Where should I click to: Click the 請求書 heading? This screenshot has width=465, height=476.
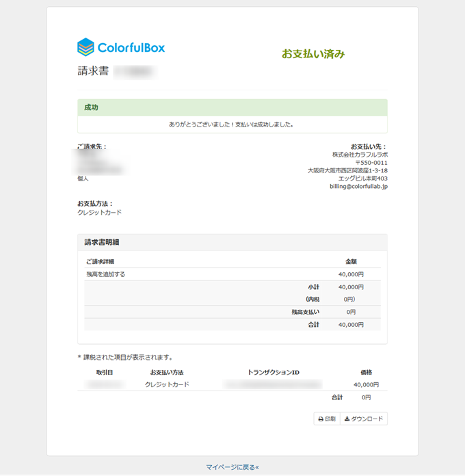tap(93, 71)
